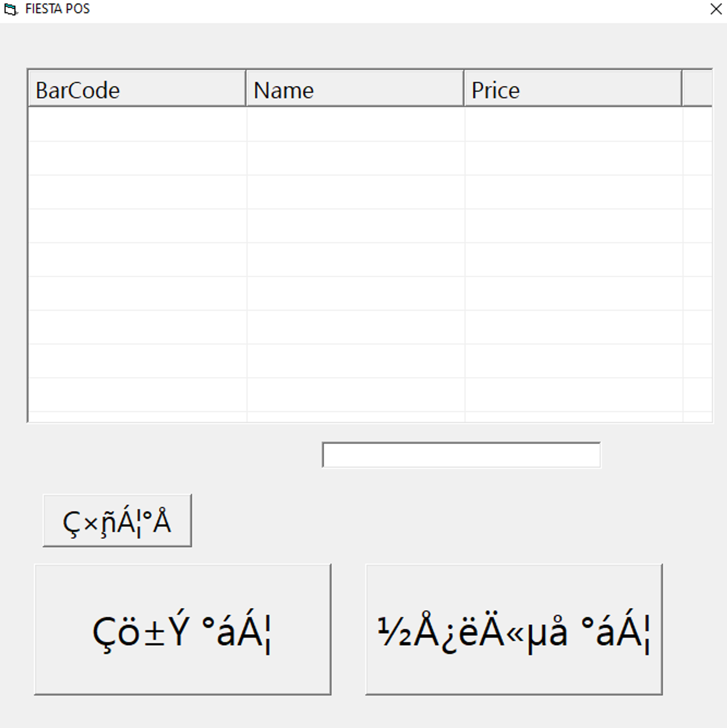
Task: Click the fourth row cell under Price
Action: tap(573, 226)
